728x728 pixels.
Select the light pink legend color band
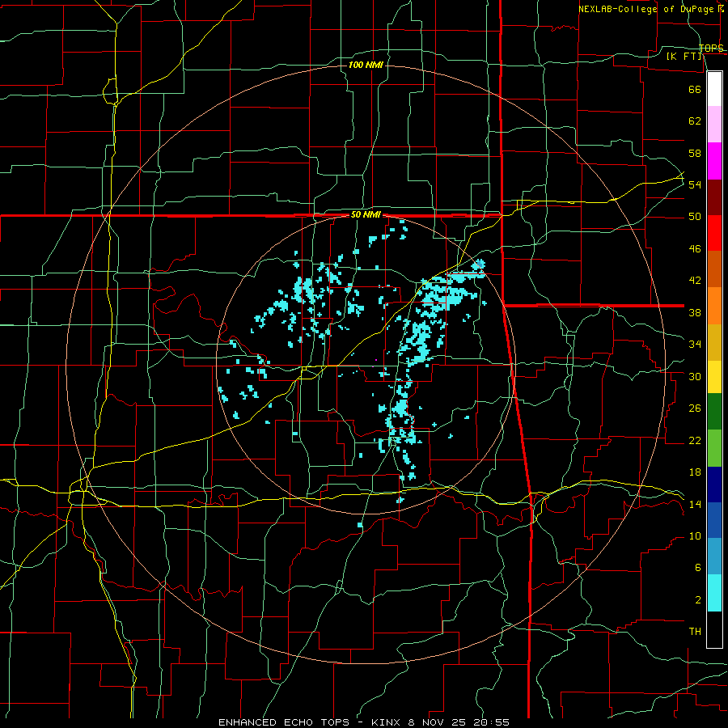(x=714, y=124)
